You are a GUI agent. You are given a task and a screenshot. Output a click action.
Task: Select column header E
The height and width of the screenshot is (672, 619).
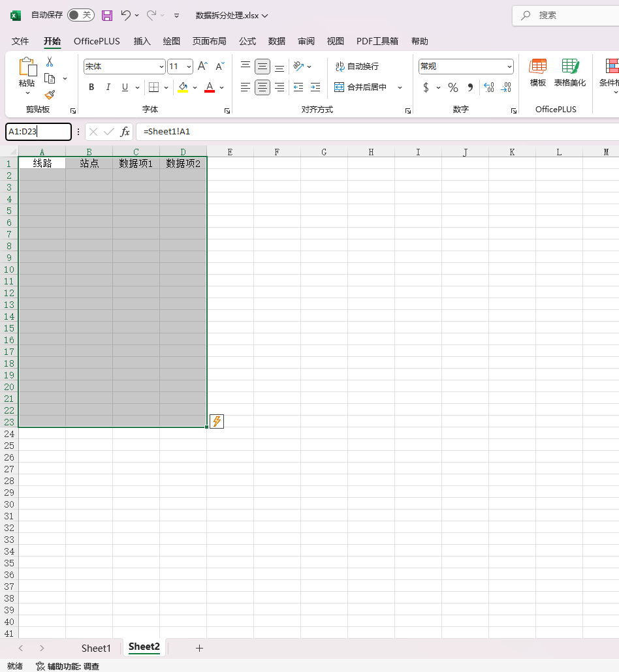tap(230, 152)
